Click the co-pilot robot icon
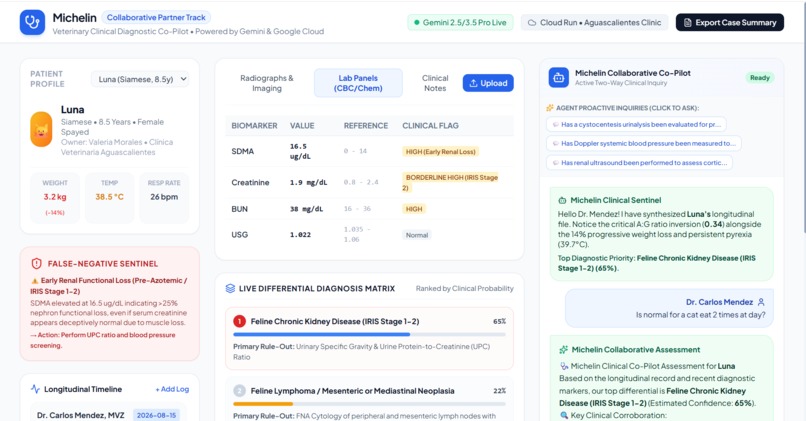This screenshot has width=806, height=421. 559,78
